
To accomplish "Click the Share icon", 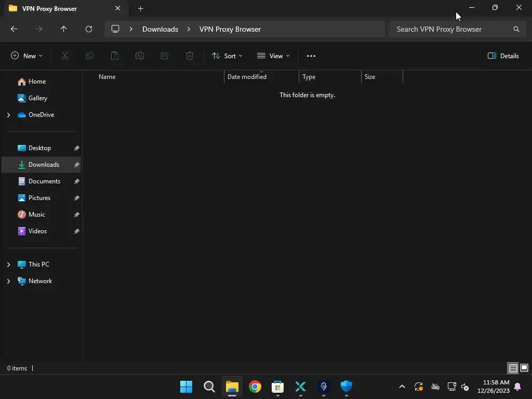I will point(165,56).
